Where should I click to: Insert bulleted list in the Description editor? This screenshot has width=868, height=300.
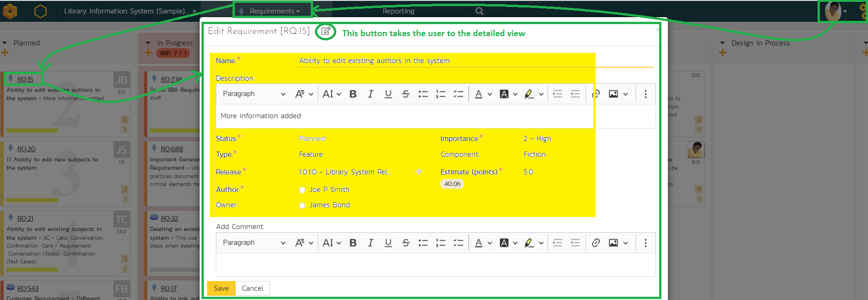(423, 94)
